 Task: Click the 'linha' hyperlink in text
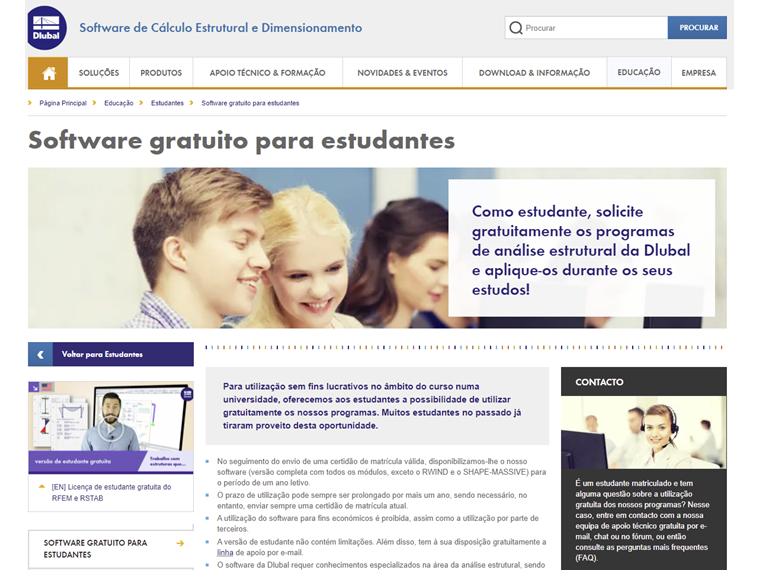pos(225,553)
